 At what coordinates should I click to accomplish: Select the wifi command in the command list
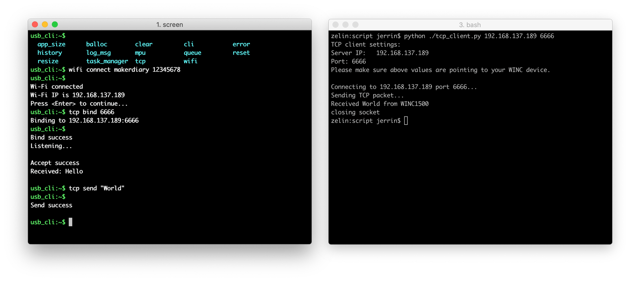[191, 61]
